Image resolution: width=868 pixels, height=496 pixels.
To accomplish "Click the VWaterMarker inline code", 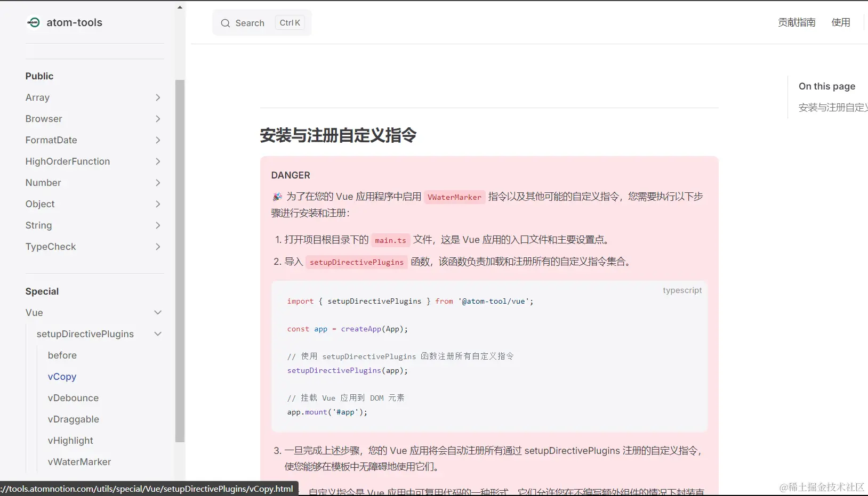I will coord(455,197).
